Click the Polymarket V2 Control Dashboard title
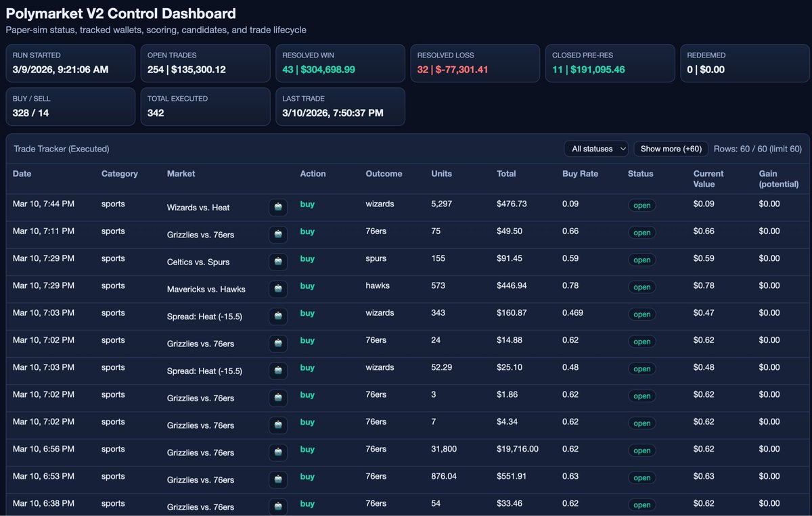This screenshot has height=516, width=812. 121,14
